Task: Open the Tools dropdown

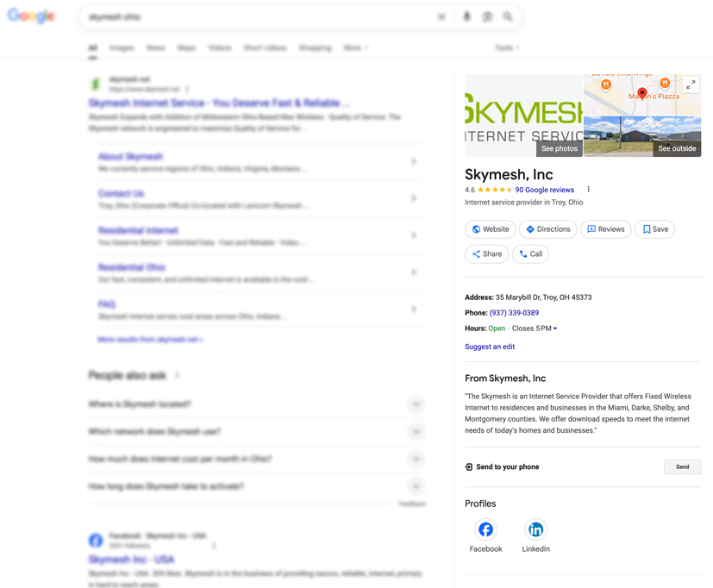Action: click(507, 47)
